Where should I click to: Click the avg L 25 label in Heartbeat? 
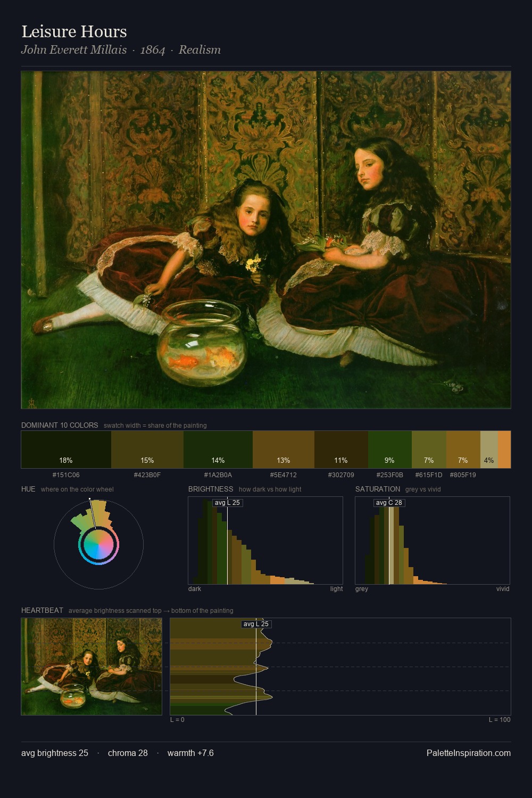pyautogui.click(x=256, y=624)
